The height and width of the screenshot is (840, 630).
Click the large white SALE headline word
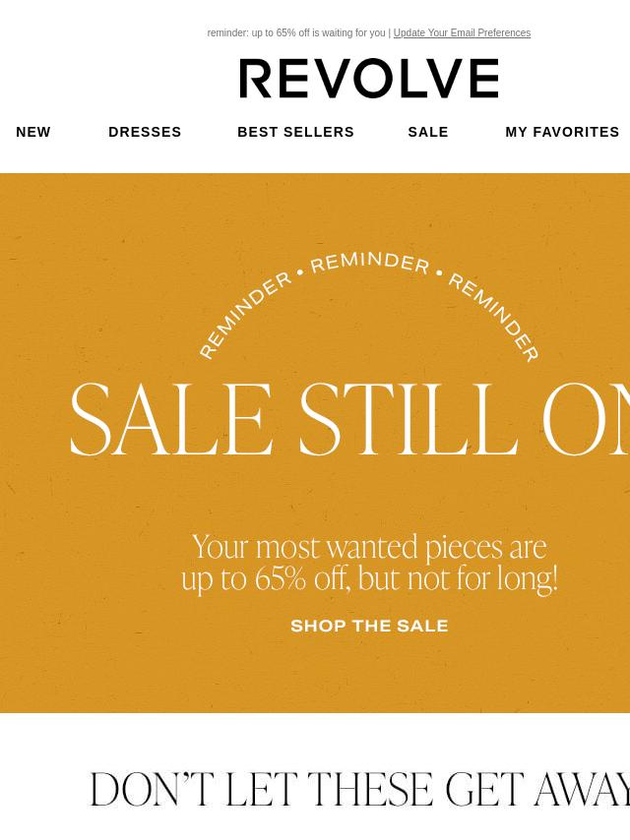[x=172, y=419]
